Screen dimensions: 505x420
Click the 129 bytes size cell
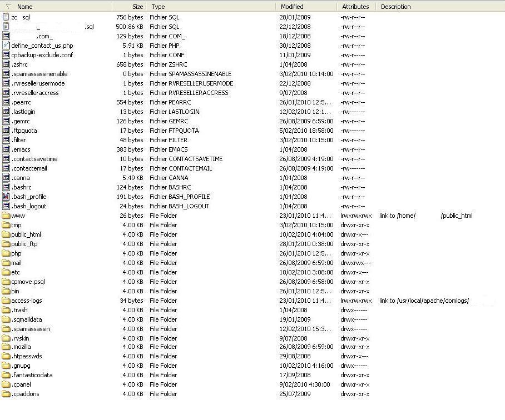click(x=130, y=36)
